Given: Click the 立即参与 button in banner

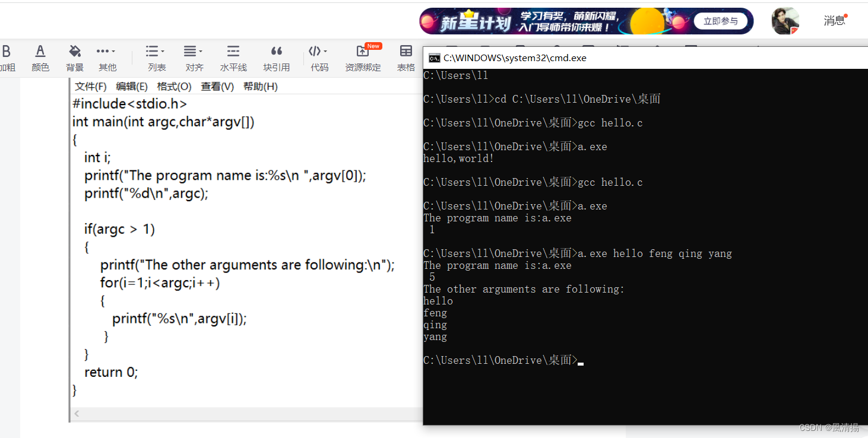Looking at the screenshot, I should (x=720, y=21).
